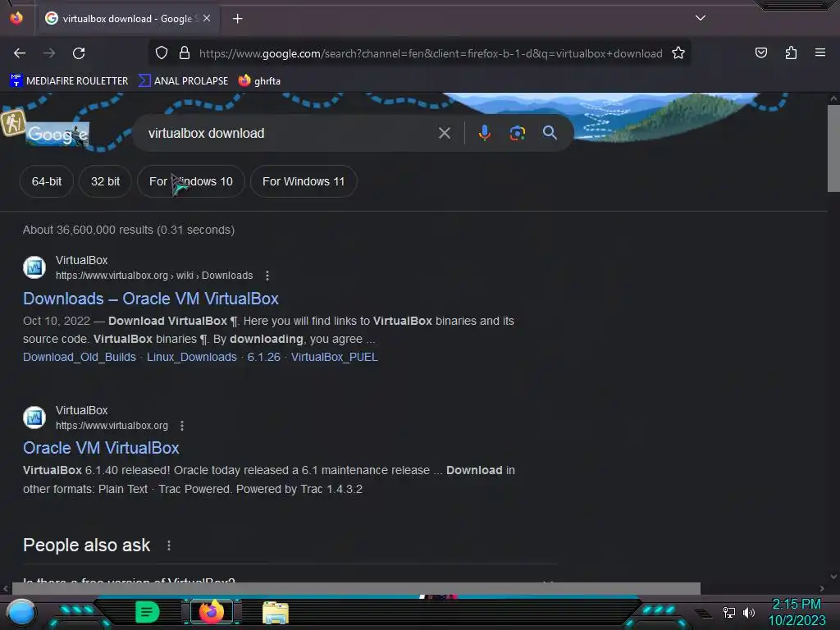The width and height of the screenshot is (840, 630).
Task: Click About 36,600,000 results text
Action: pos(129,230)
